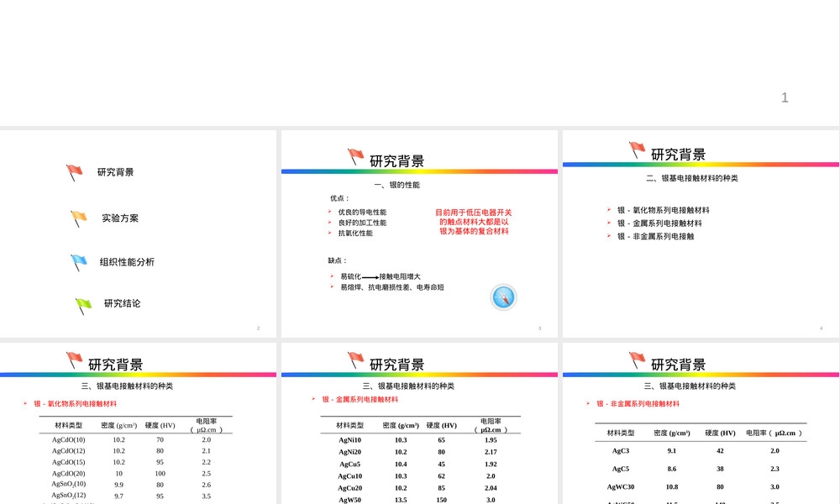Select the blank slide numbered 1
Image resolution: width=840 pixels, height=504 pixels.
coord(419,63)
